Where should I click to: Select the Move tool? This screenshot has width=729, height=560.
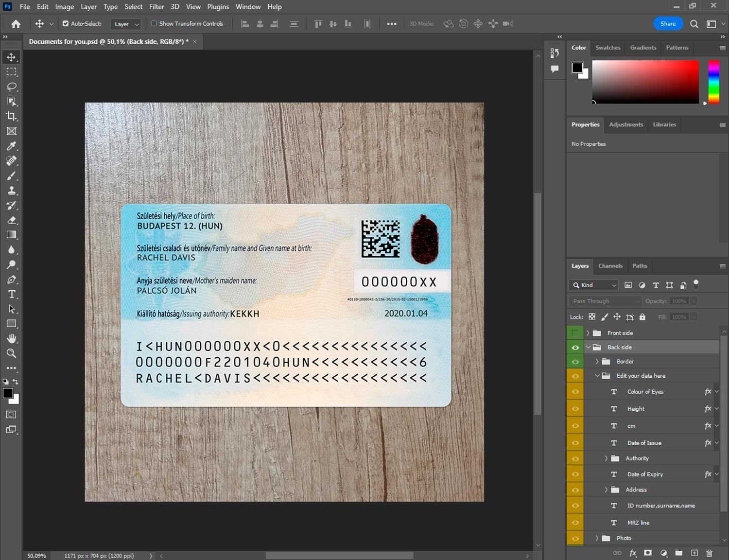11,57
